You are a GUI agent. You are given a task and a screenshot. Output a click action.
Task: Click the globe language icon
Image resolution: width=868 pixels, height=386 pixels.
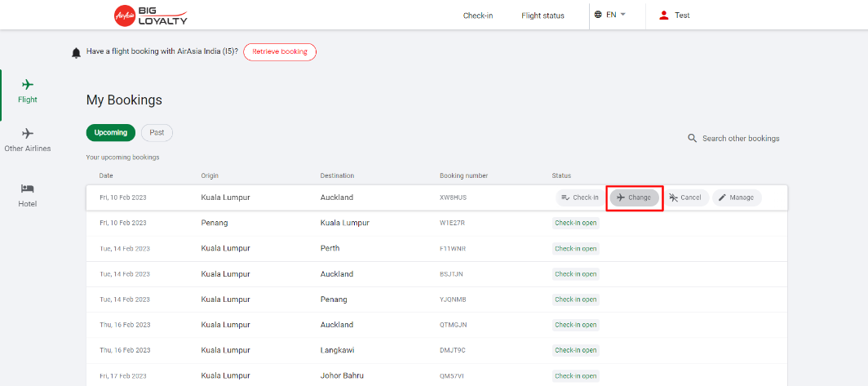coord(598,15)
